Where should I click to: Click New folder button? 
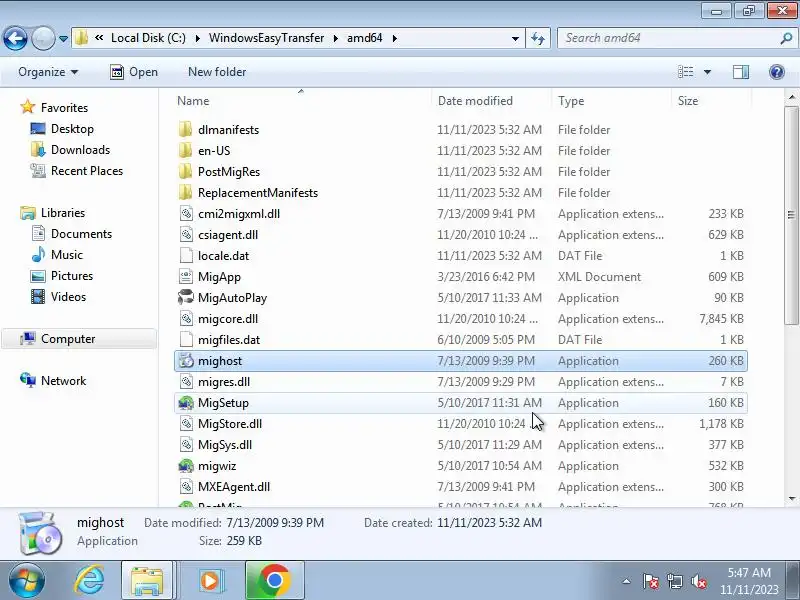pos(217,72)
